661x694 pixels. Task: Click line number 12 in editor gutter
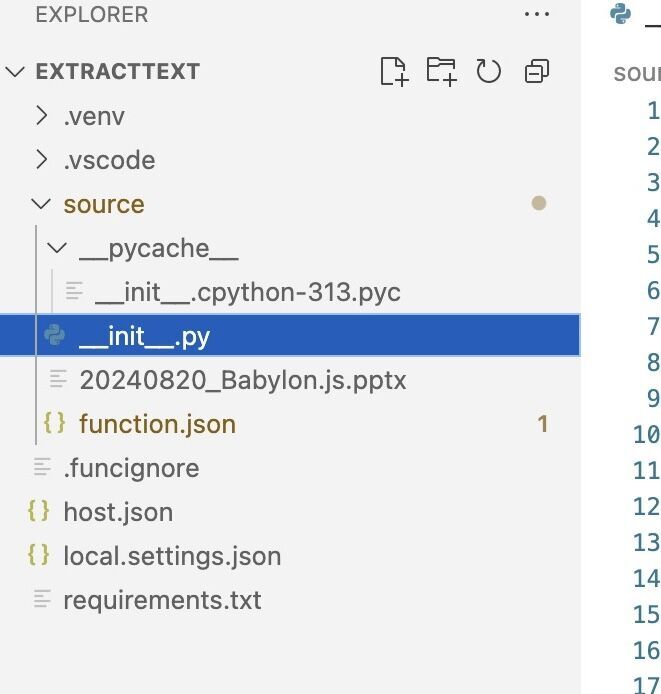click(x=647, y=506)
